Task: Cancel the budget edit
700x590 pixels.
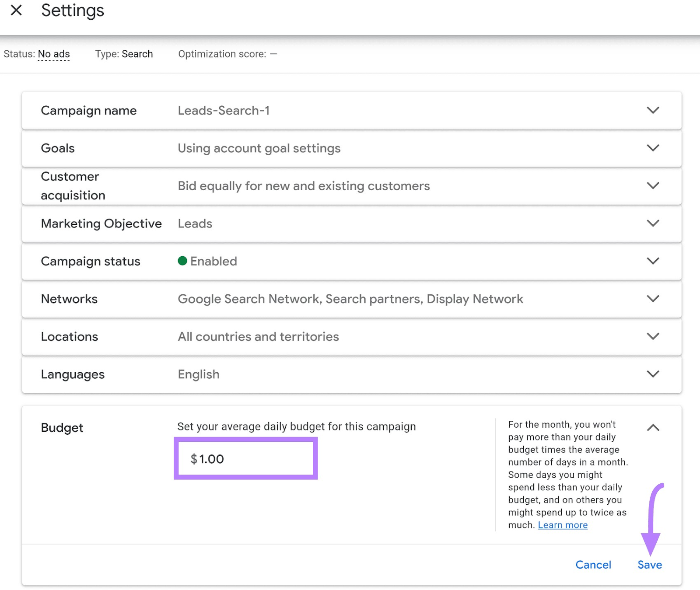Action: point(593,565)
